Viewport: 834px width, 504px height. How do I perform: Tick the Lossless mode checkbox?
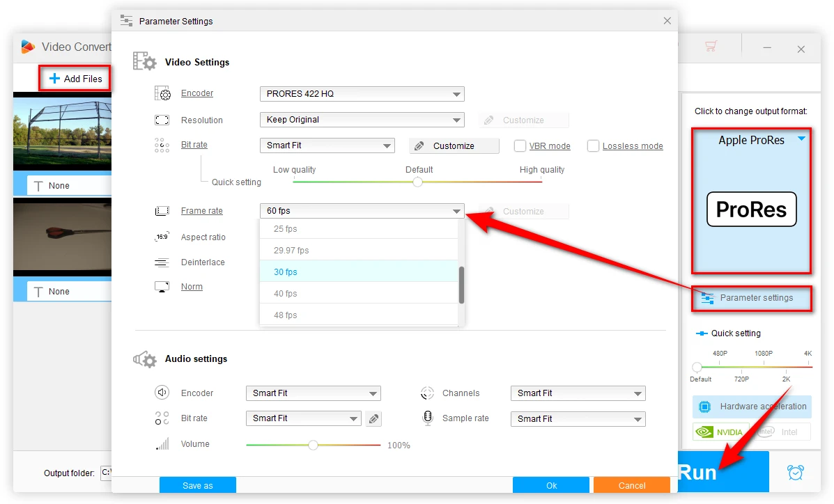593,146
